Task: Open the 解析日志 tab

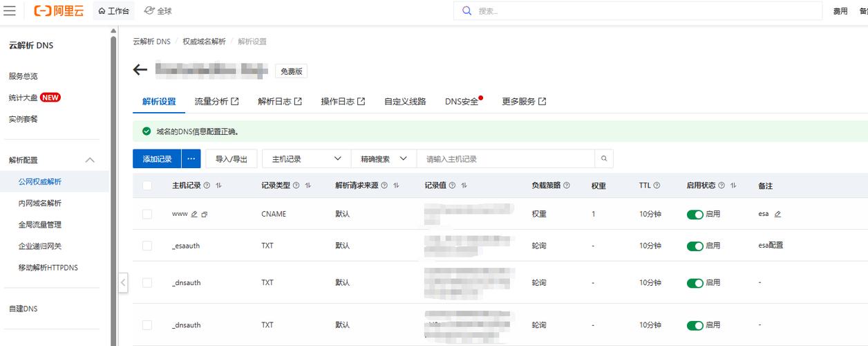Action: click(x=280, y=101)
